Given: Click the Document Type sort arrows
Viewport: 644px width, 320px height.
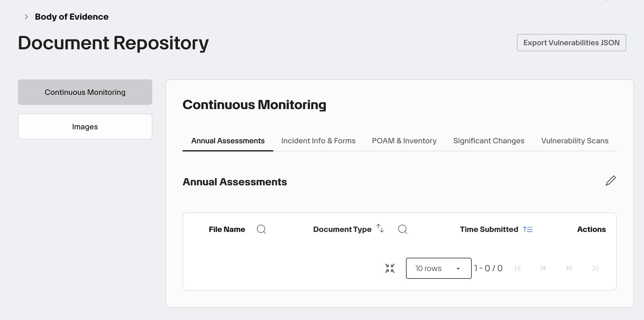Looking at the screenshot, I should [380, 228].
